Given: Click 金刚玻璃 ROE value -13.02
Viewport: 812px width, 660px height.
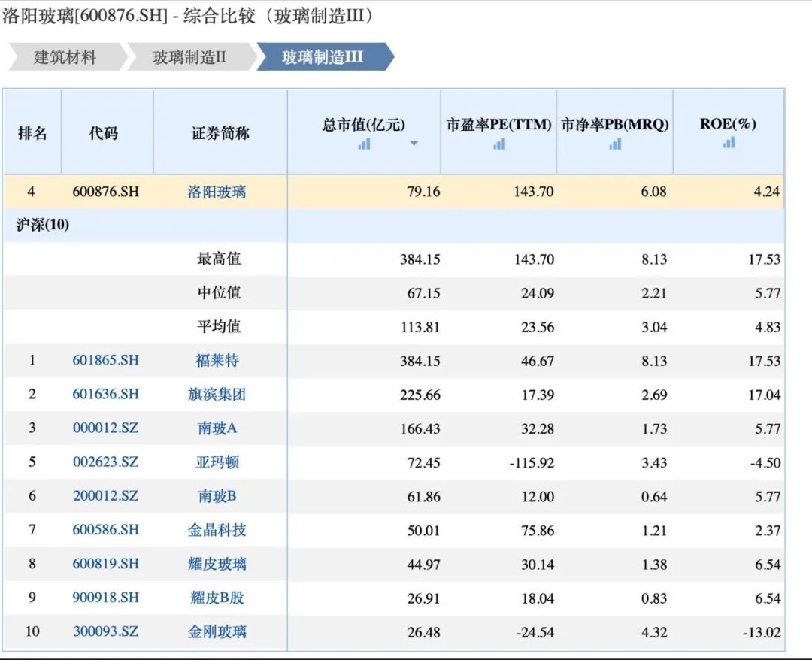Looking at the screenshot, I should pyautogui.click(x=761, y=632).
